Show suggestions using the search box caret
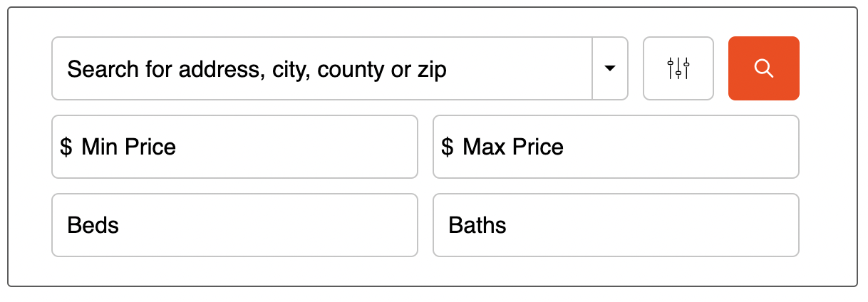 [x=609, y=68]
